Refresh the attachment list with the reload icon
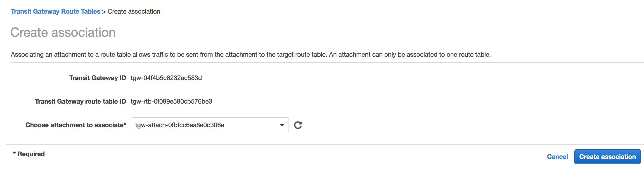Image resolution: width=644 pixels, height=180 pixels. click(298, 125)
